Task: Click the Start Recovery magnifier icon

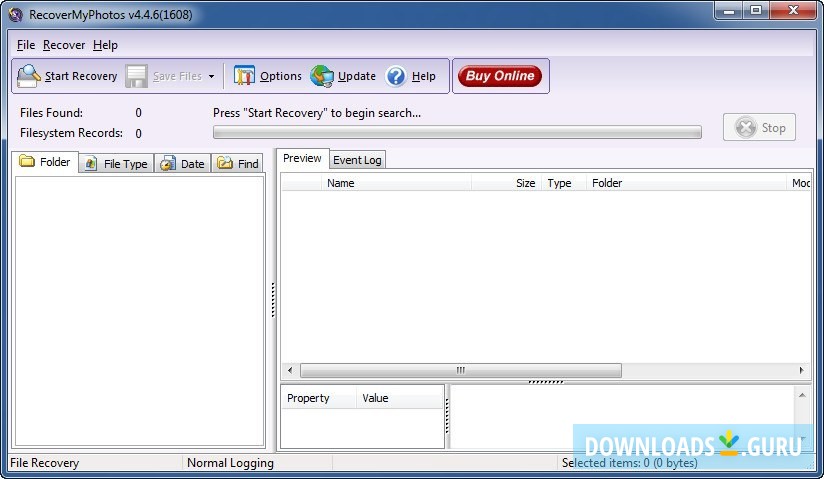Action: (28, 76)
